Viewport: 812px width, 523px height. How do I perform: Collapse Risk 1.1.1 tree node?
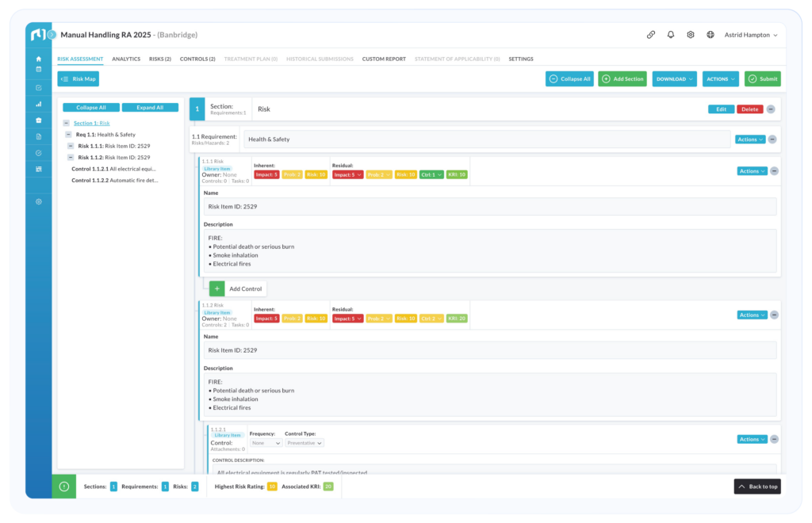71,146
